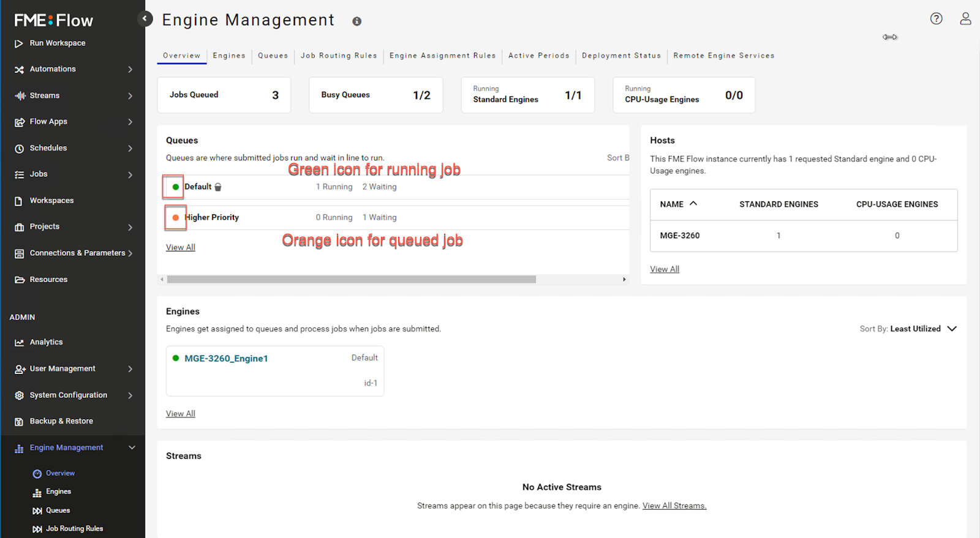
Task: Click the Backup & Restore icon
Action: (x=19, y=422)
